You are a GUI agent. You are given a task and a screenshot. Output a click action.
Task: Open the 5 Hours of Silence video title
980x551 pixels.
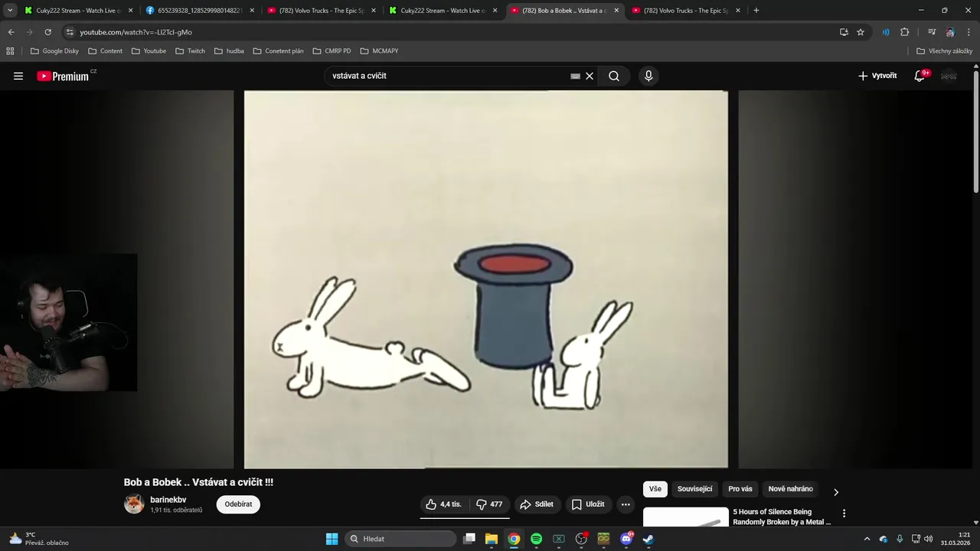[x=782, y=517]
